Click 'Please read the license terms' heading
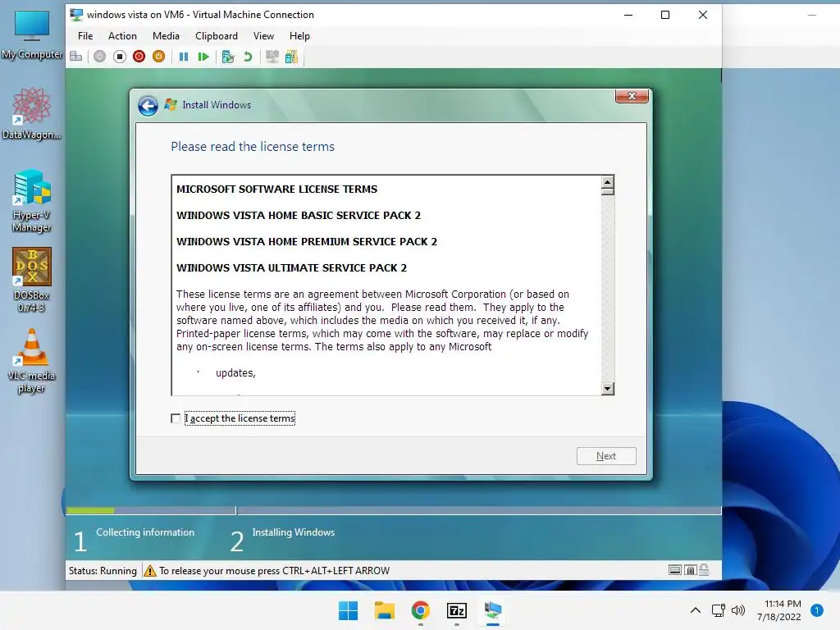The width and height of the screenshot is (840, 630). click(x=253, y=147)
